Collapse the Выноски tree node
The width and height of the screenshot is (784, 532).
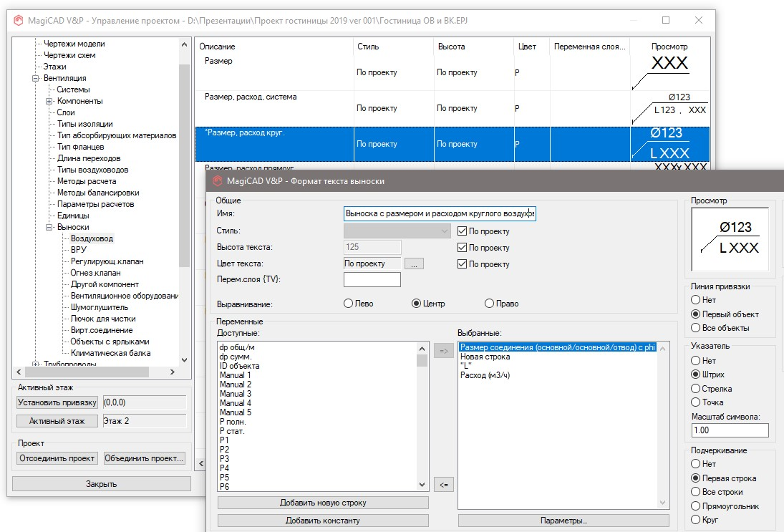click(49, 227)
